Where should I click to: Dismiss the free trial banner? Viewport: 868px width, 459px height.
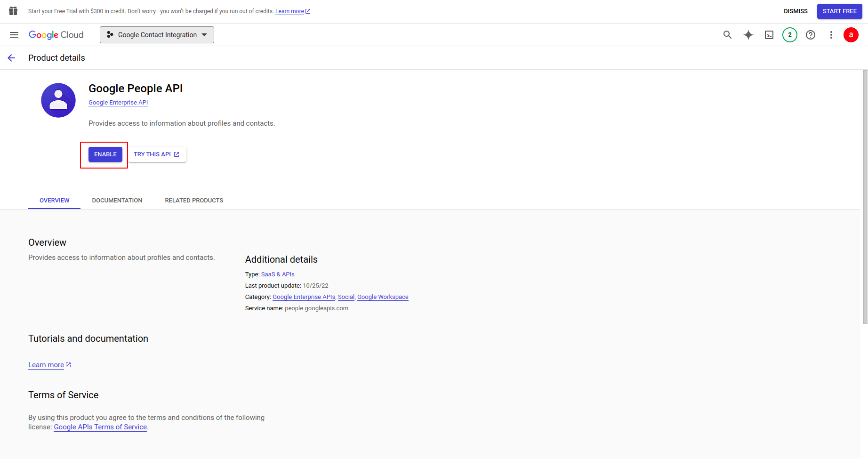tap(795, 11)
